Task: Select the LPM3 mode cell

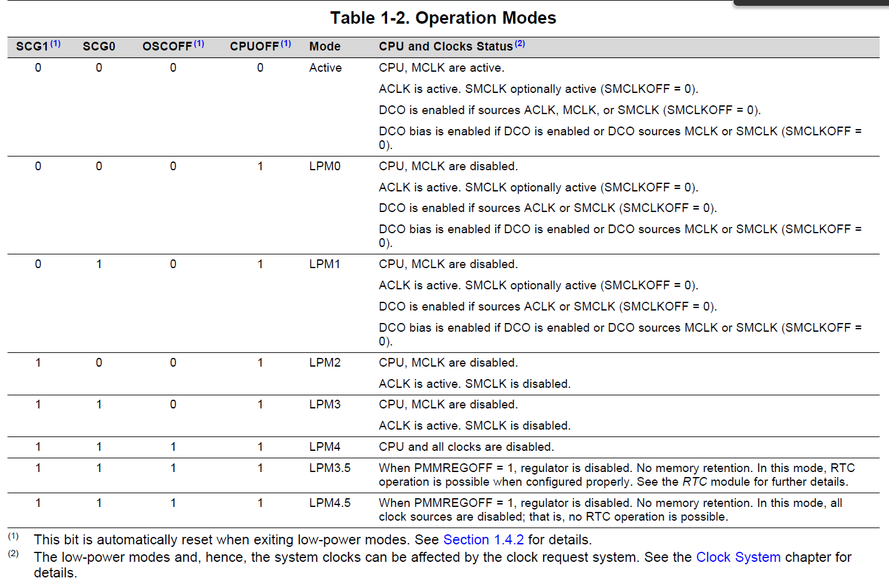Action: [325, 405]
